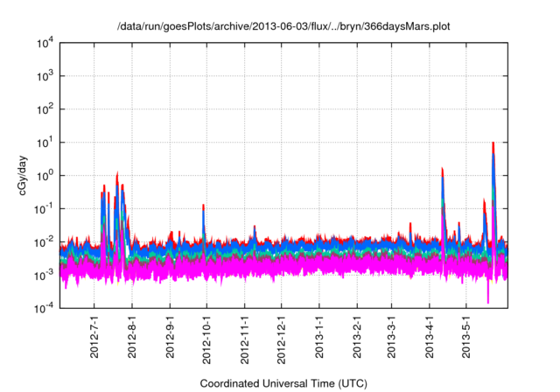Click the y-axis tick label 10^0

[x=45, y=175]
